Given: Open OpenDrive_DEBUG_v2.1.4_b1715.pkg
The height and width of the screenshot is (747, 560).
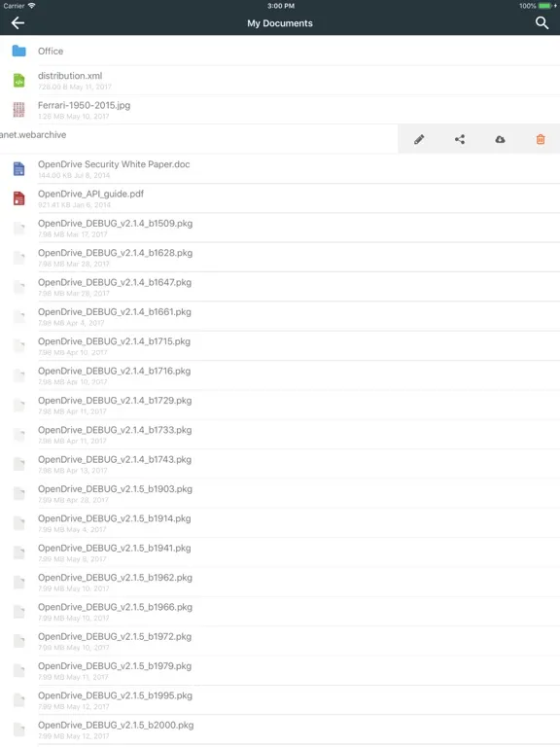Looking at the screenshot, I should click(x=280, y=346).
